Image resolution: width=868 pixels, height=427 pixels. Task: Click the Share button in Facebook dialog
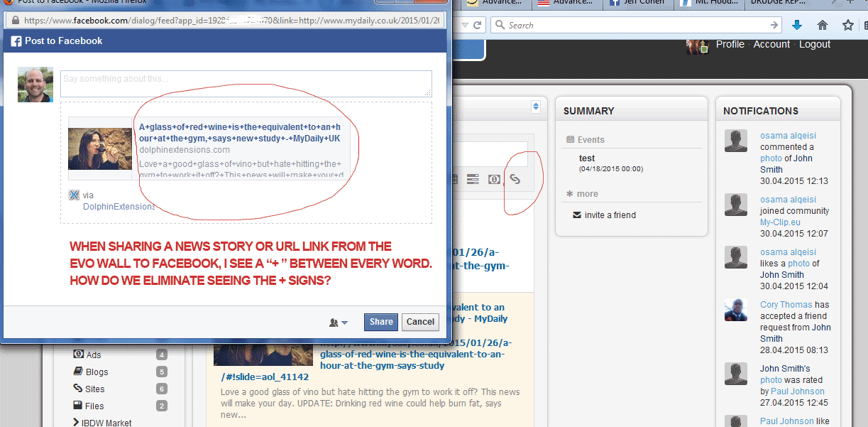click(x=381, y=322)
